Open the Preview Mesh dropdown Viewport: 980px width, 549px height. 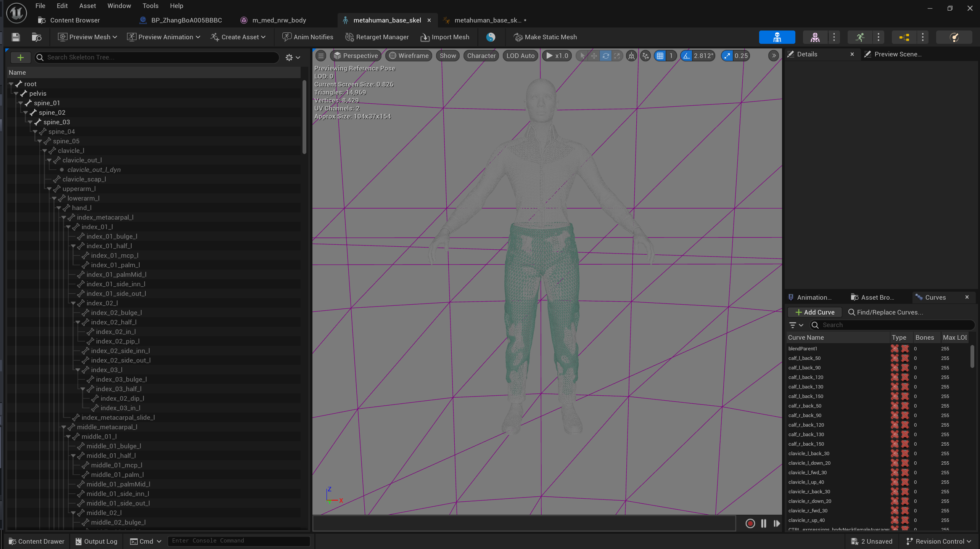pos(87,37)
